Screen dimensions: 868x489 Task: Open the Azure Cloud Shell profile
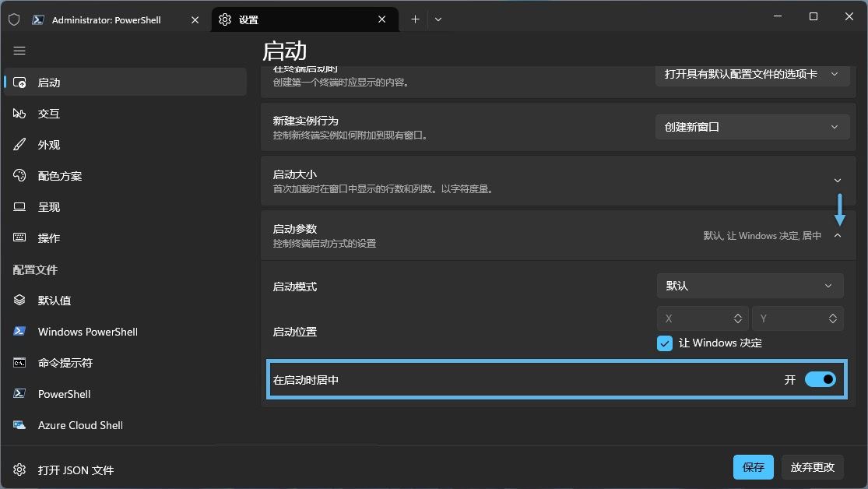[80, 424]
